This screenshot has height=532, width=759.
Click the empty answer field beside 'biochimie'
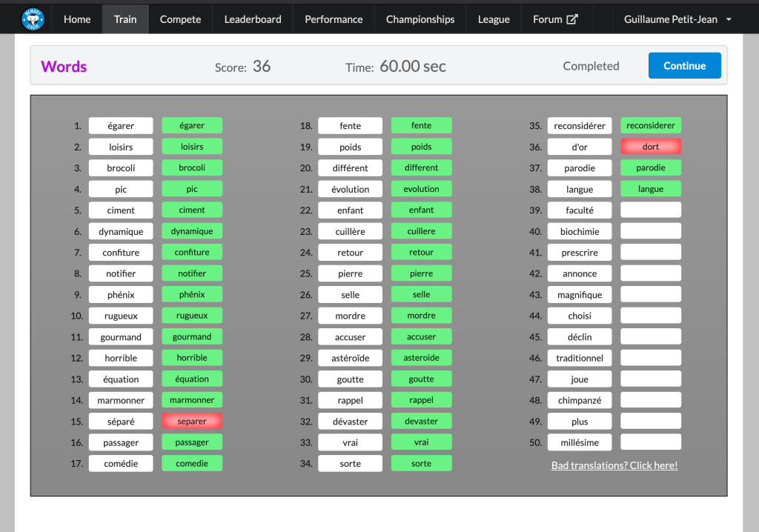pos(650,232)
